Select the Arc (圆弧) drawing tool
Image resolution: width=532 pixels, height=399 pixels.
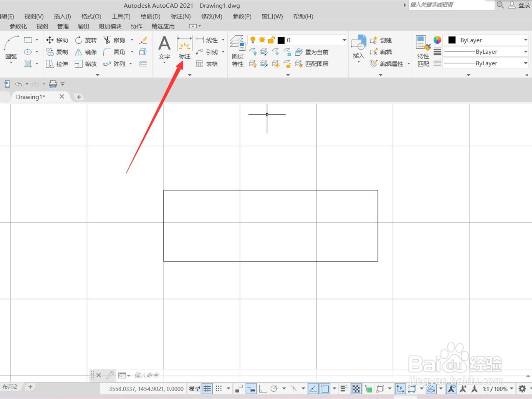tap(11, 48)
